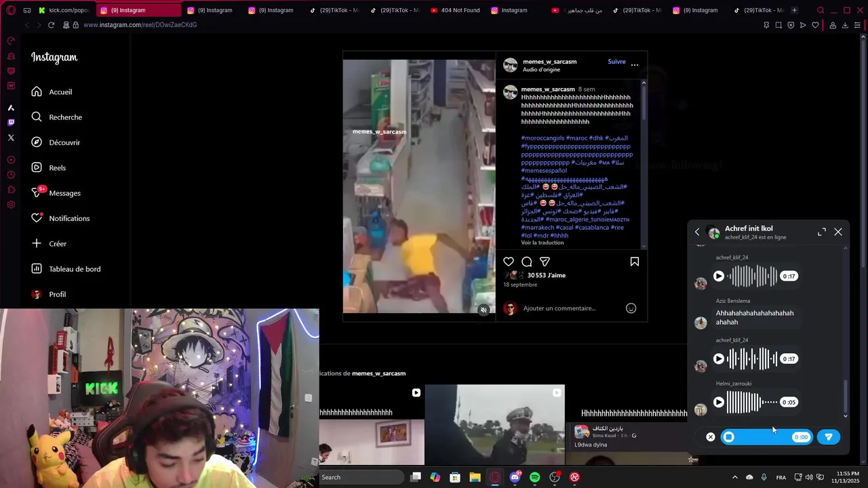The image size is (868, 488).
Task: Stop the voice recording in chat
Action: click(x=729, y=437)
